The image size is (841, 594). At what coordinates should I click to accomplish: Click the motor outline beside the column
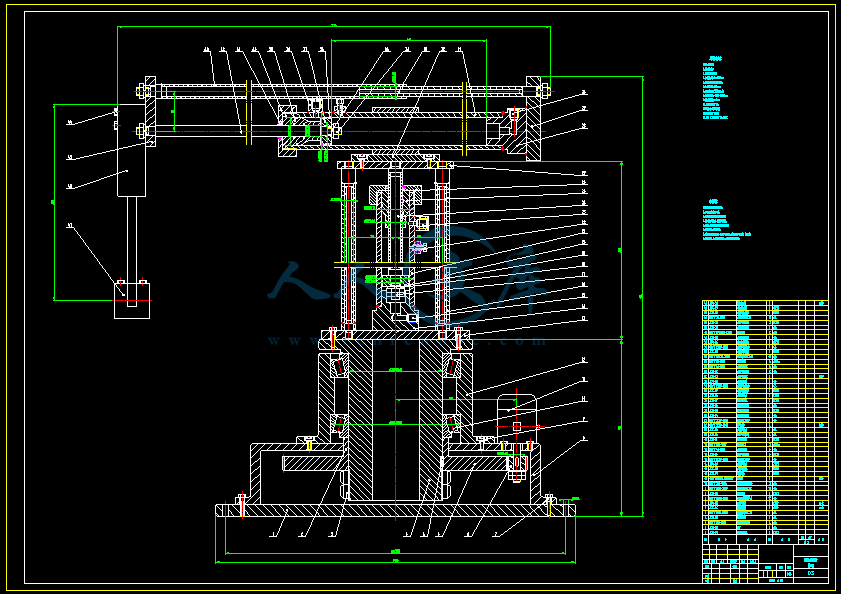516,417
